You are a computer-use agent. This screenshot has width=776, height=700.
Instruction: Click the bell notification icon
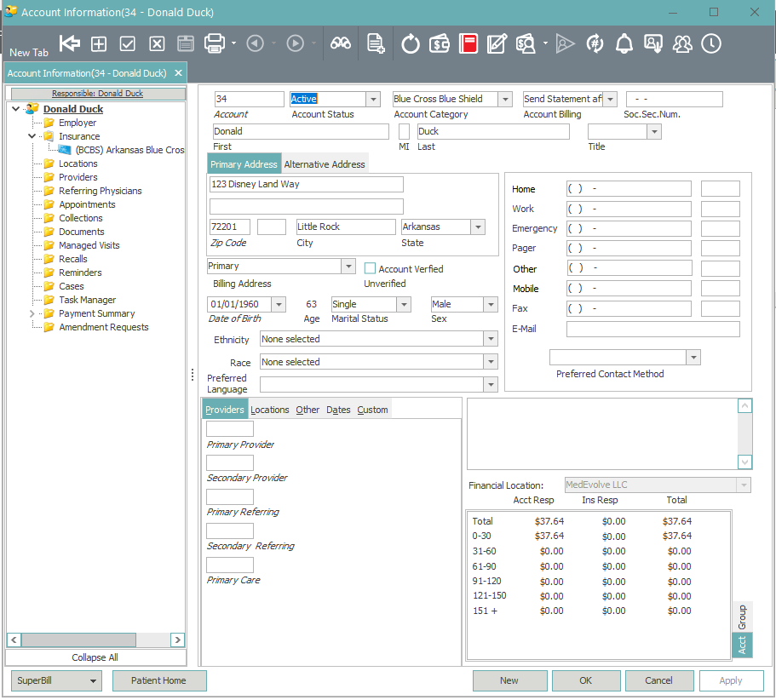point(624,44)
